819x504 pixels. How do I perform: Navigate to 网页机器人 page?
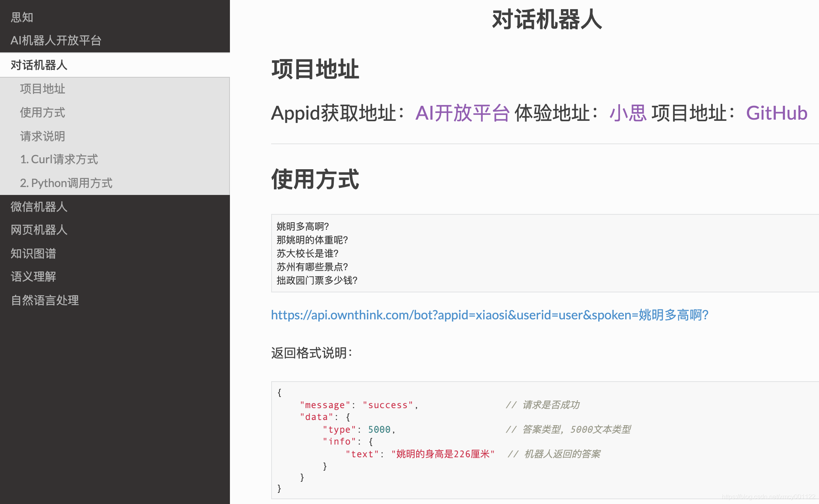39,230
